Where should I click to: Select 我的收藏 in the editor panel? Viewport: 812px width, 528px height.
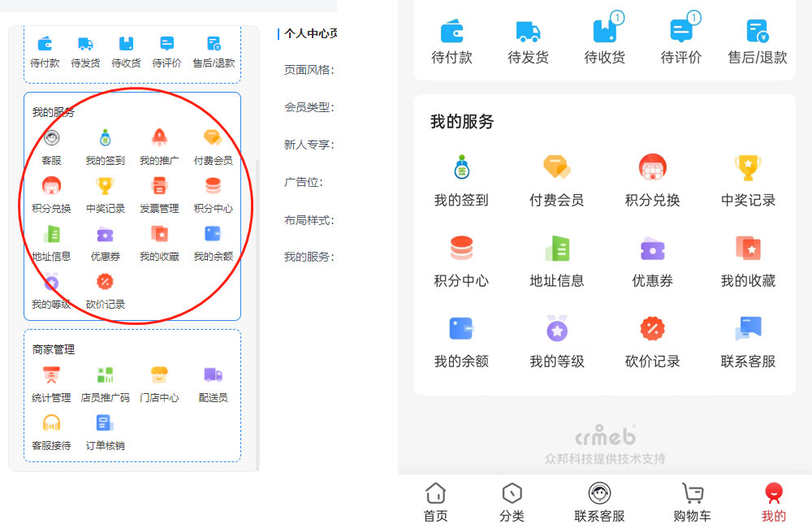(159, 244)
